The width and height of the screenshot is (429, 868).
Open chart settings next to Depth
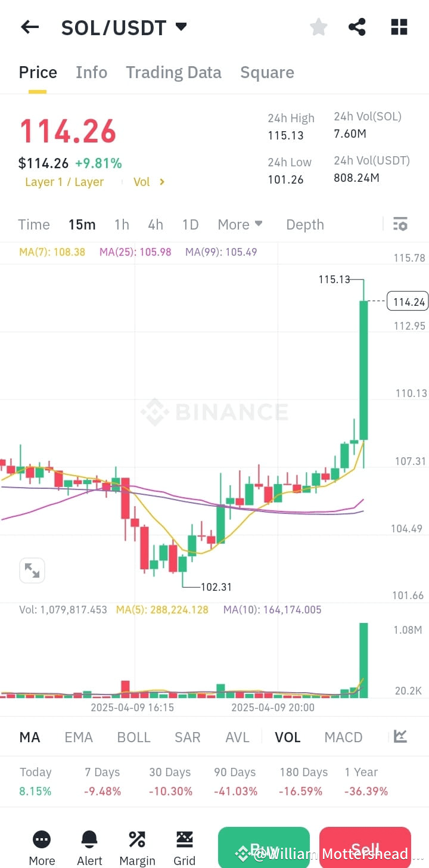[400, 224]
